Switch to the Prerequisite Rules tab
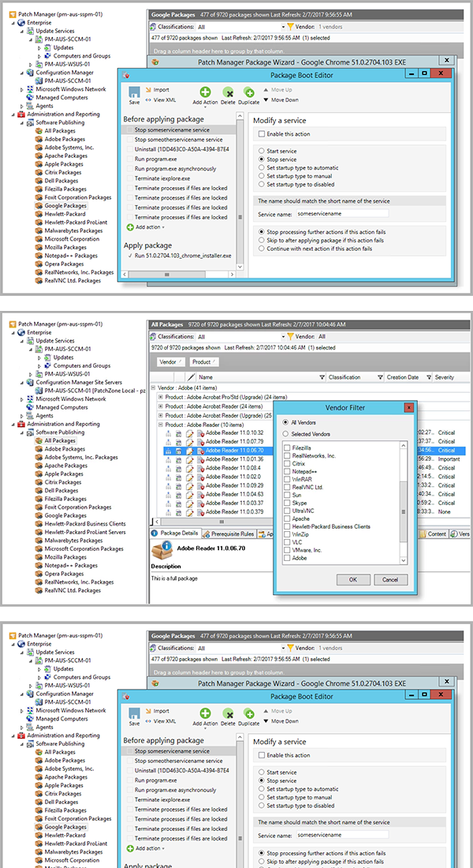Image resolution: width=473 pixels, height=868 pixels. pyautogui.click(x=229, y=533)
